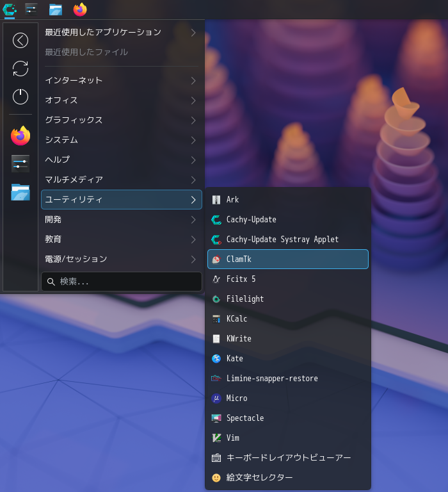Click the CachyOS application launcher icon
The image size is (448, 492).
click(x=10, y=10)
